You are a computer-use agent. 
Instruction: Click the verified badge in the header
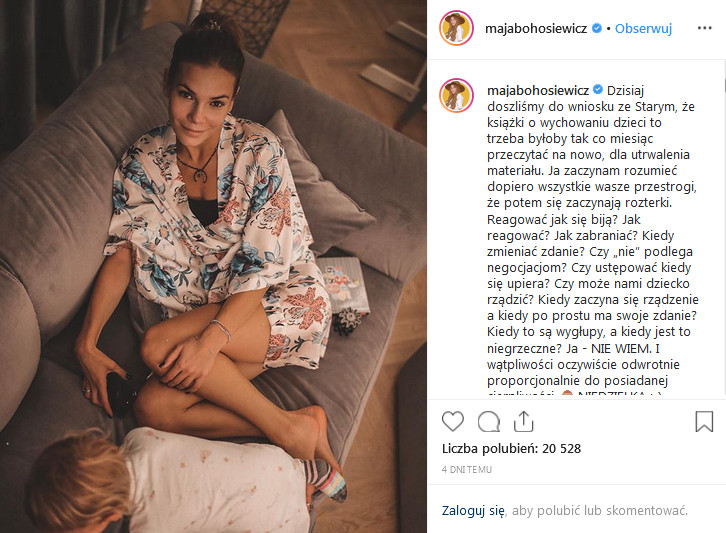point(597,28)
